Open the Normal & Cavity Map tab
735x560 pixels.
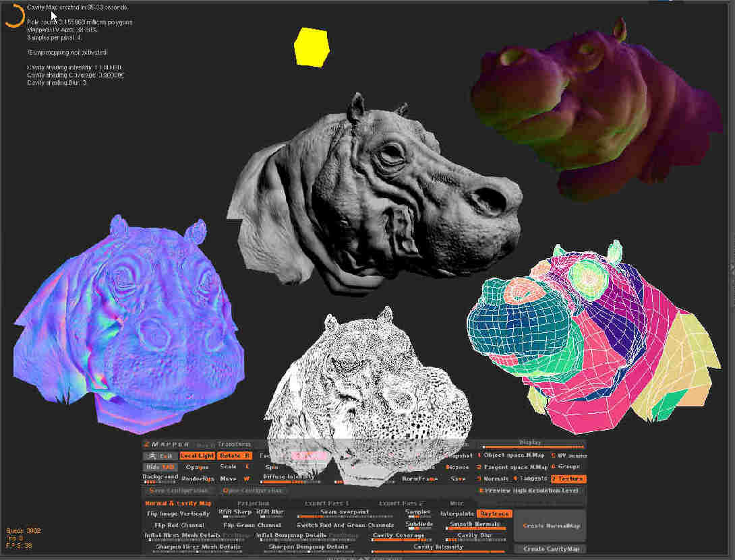pyautogui.click(x=178, y=503)
